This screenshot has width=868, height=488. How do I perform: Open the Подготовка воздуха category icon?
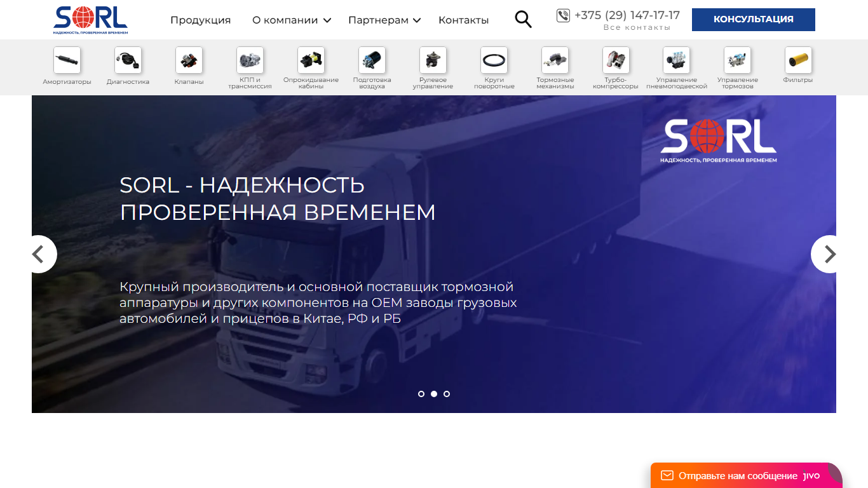[x=372, y=60]
